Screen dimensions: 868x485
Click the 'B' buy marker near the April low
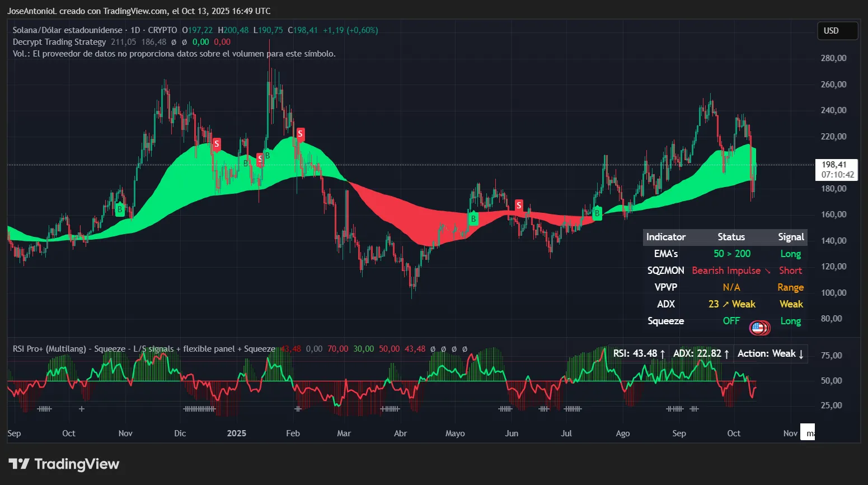[473, 218]
